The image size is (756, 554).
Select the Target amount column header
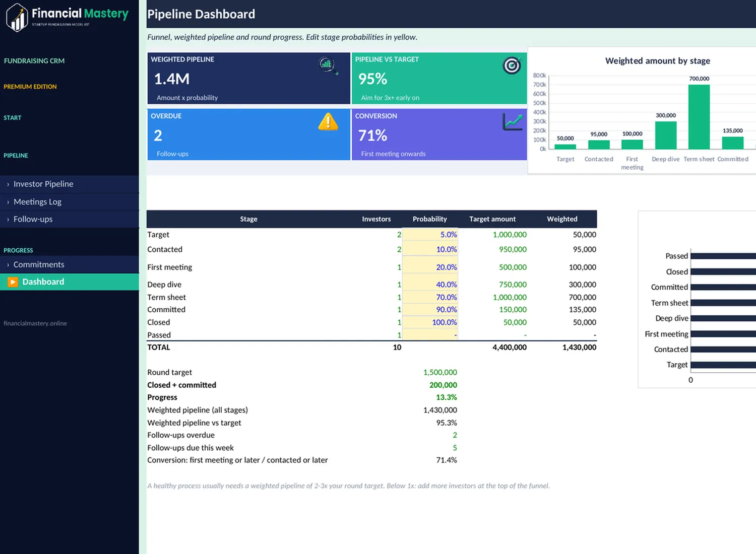click(492, 219)
